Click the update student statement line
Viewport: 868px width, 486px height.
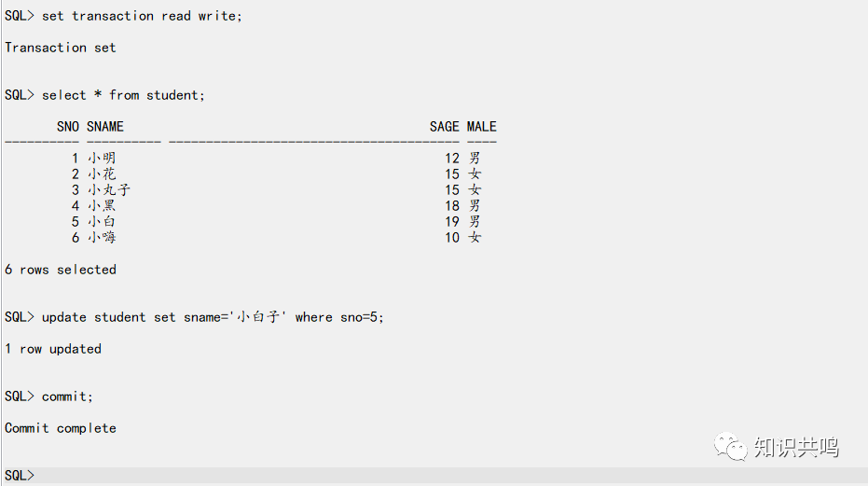pyautogui.click(x=194, y=317)
